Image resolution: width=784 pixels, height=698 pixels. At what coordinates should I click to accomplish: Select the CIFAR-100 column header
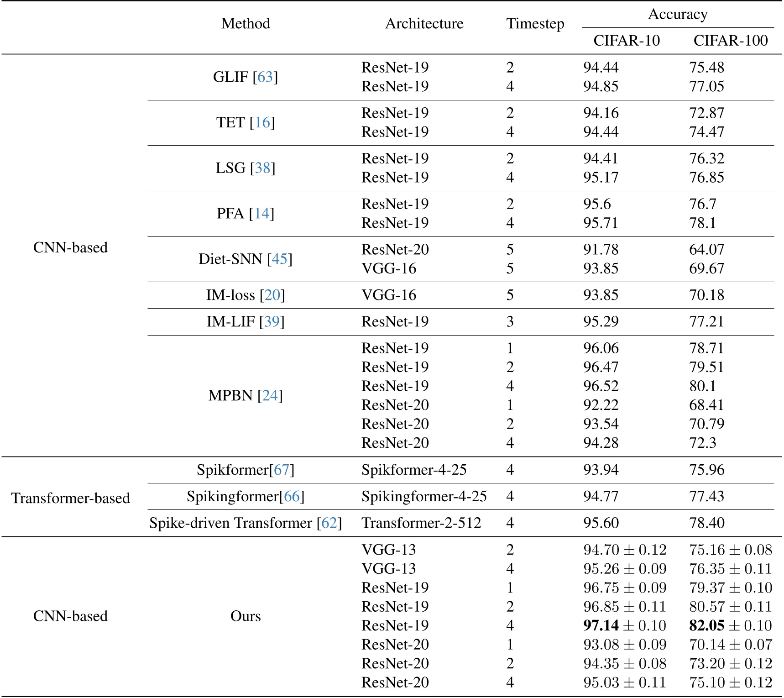730,41
